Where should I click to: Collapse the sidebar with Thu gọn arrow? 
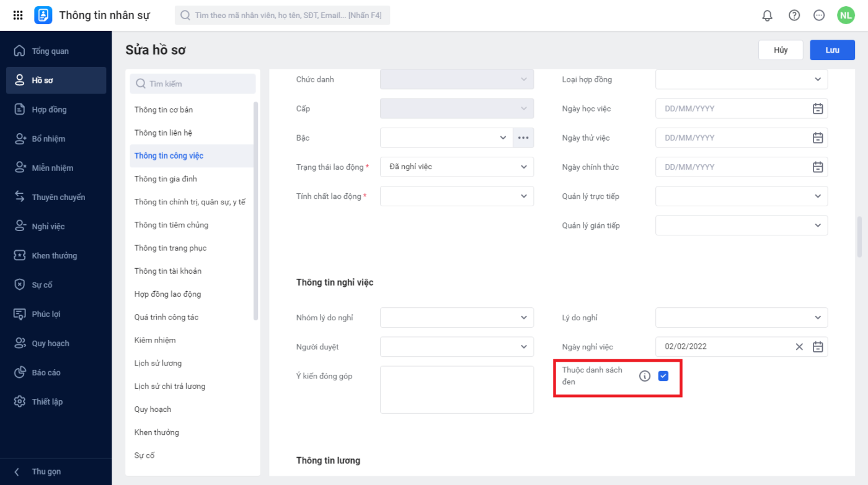17,471
